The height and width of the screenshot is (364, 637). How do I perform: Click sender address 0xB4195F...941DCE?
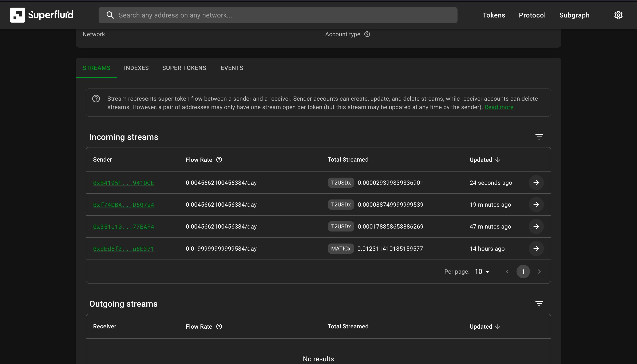123,183
